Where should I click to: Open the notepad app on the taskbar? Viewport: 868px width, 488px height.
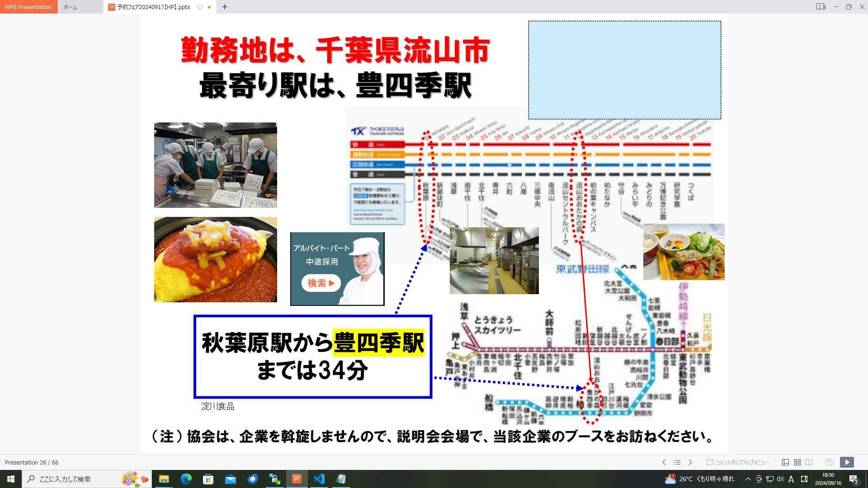341,479
